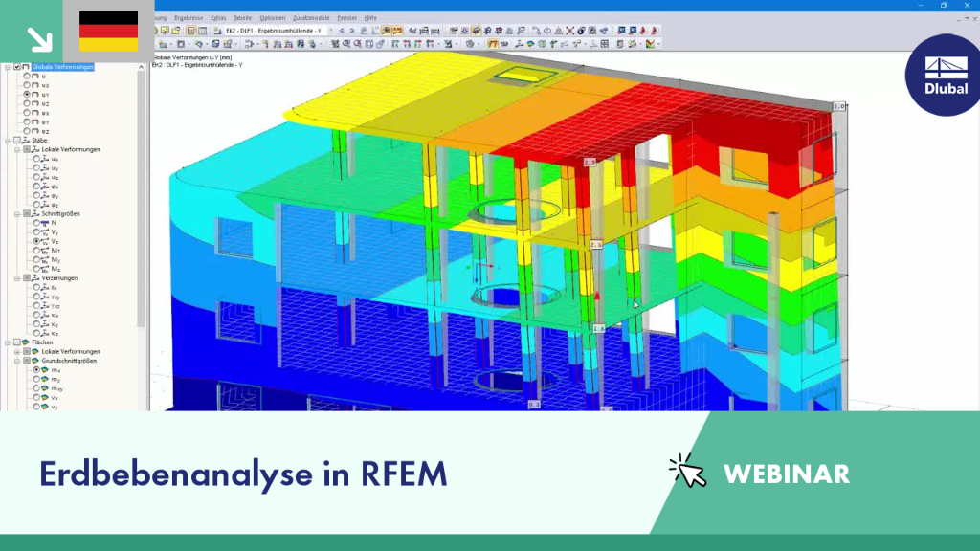Open the Ergebnisse menu

tap(189, 18)
